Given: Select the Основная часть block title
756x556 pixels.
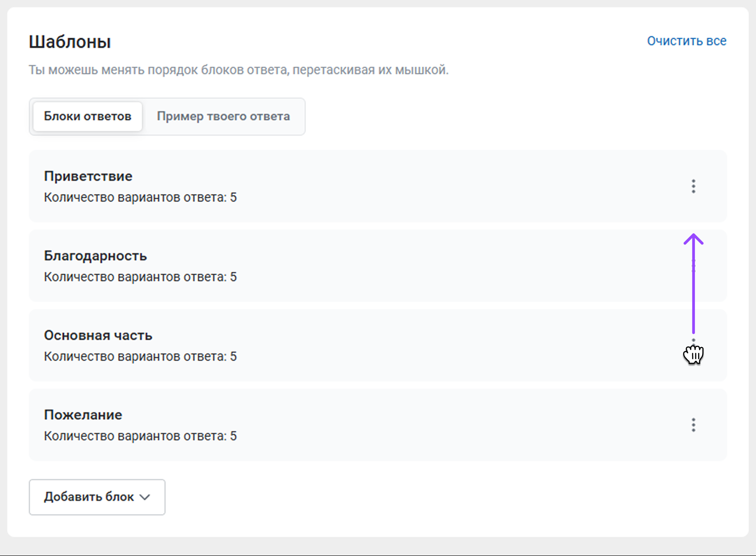Looking at the screenshot, I should point(98,335).
